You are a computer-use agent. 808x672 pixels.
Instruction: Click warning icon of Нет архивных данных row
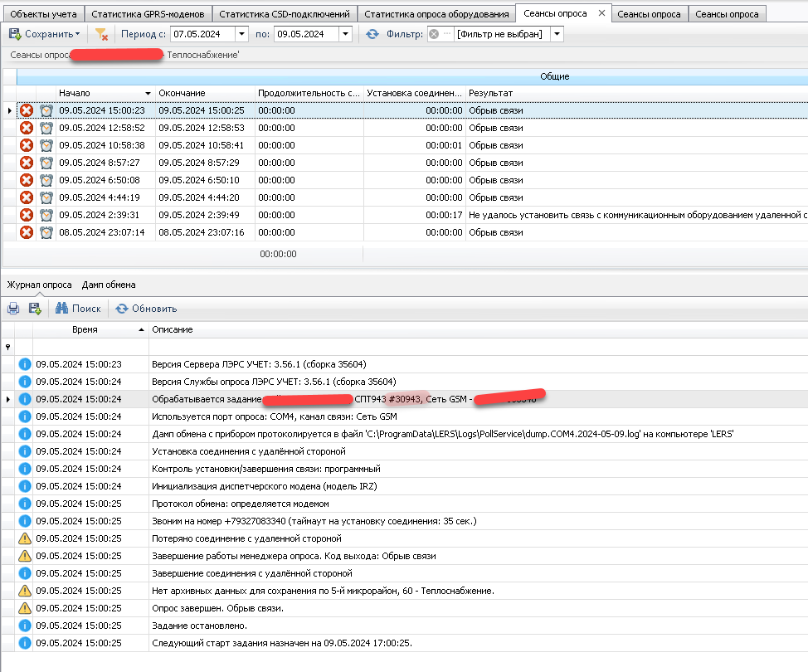click(25, 591)
